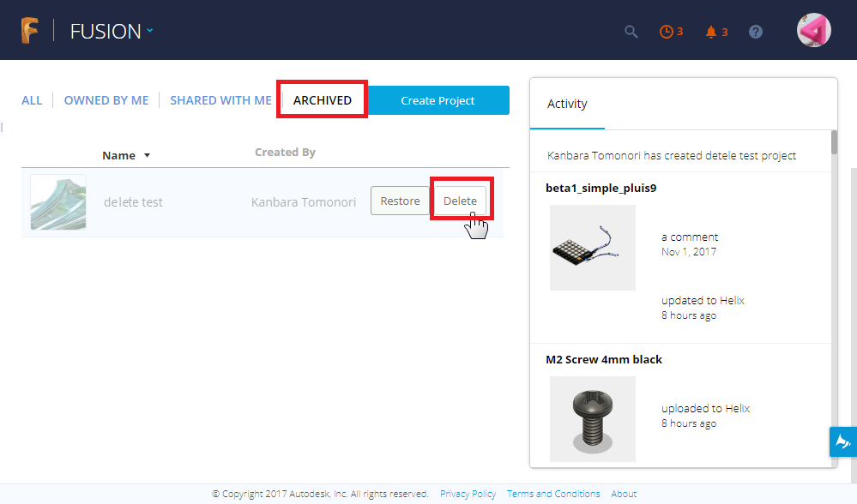The image size is (857, 504).
Task: Delete the delete test project
Action: (x=460, y=201)
